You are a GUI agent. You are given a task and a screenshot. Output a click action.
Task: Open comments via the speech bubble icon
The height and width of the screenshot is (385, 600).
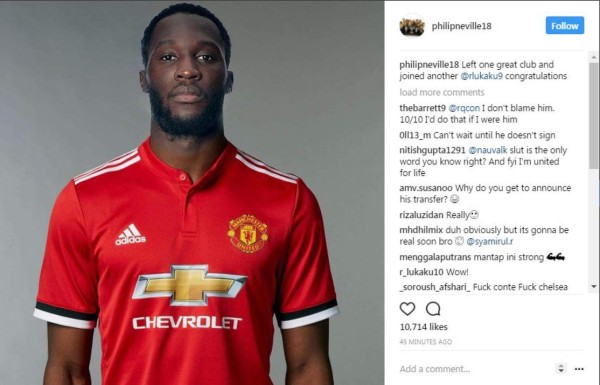coord(433,308)
